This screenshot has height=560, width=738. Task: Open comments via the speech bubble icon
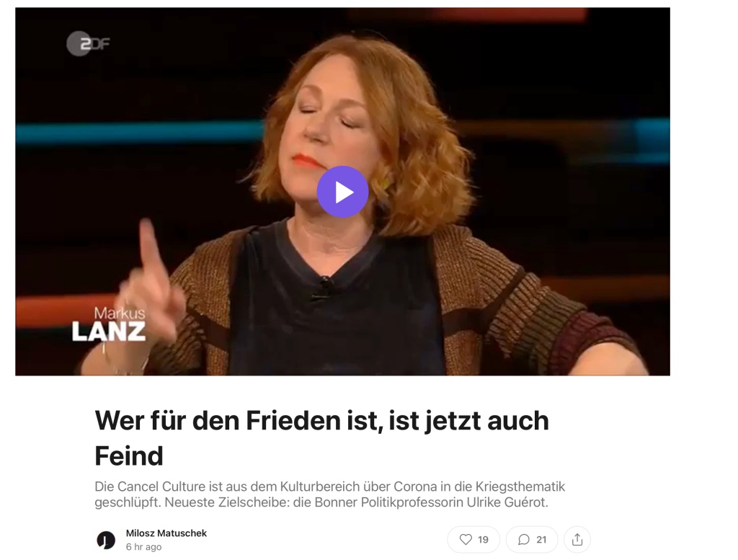523,539
